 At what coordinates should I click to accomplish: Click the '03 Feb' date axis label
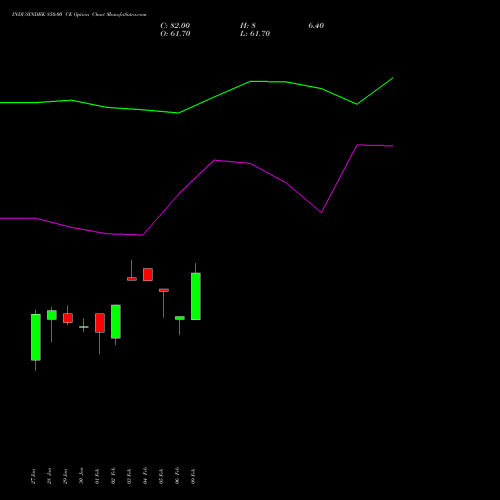click(129, 476)
